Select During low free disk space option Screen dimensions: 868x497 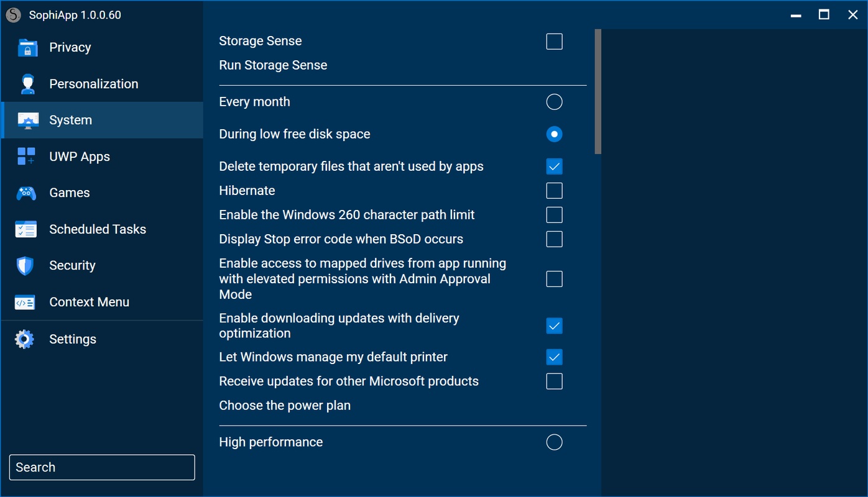(554, 134)
